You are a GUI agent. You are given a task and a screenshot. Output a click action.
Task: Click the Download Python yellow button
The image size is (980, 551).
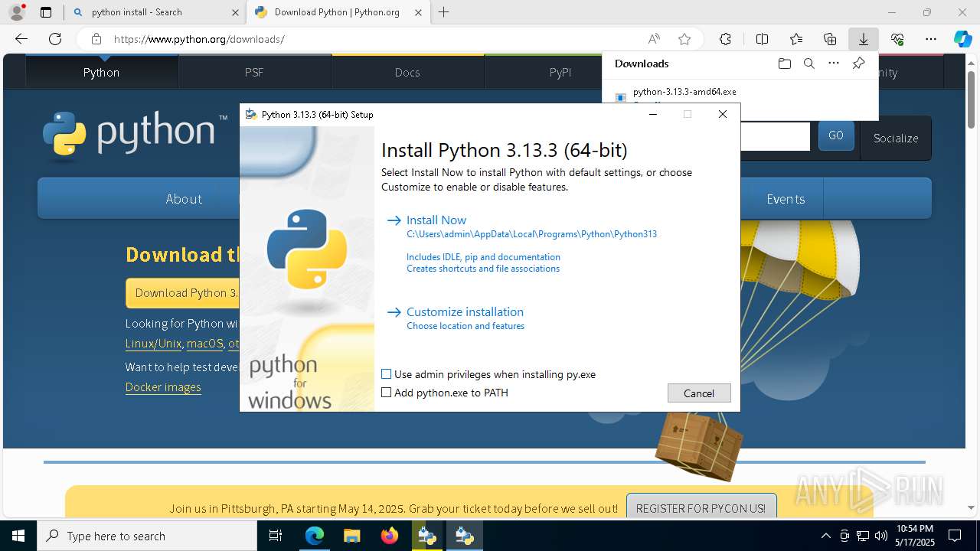183,293
